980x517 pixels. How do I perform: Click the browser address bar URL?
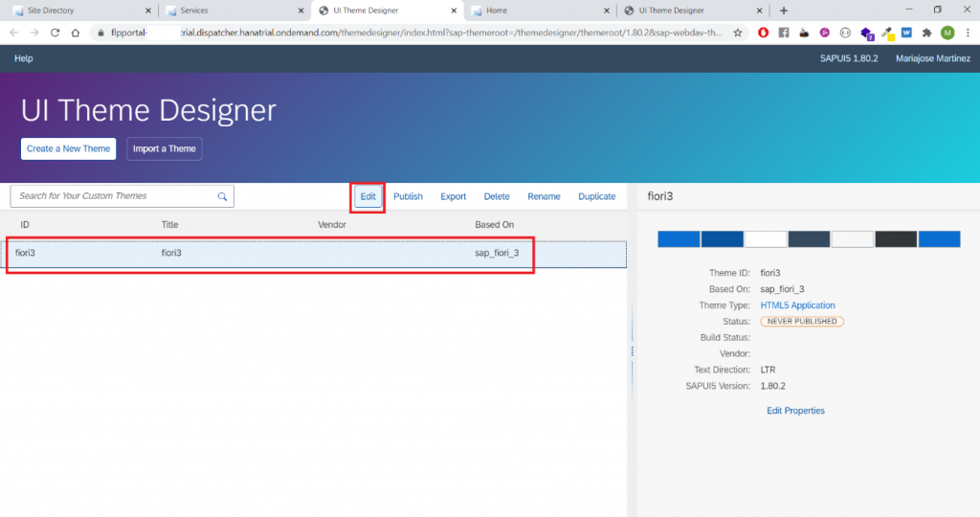point(415,33)
